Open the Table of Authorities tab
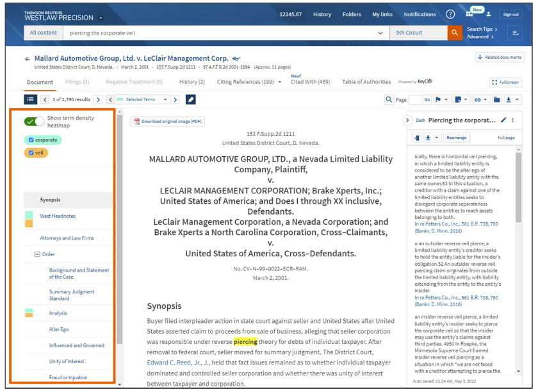Viewport: 538px width, 392px height. [x=366, y=82]
